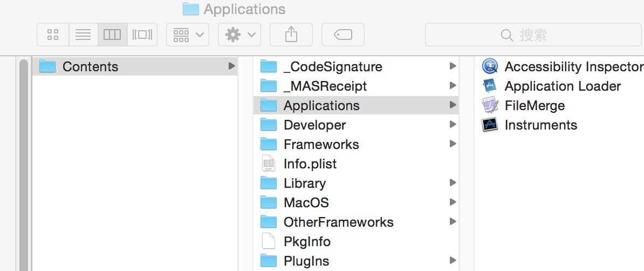Viewport: 644px width, 271px height.
Task: Click the arrow next to Library
Action: pos(453,182)
